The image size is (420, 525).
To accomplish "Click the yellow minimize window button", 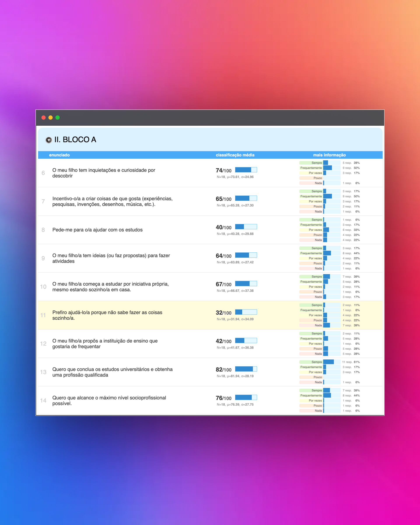I will [50, 118].
